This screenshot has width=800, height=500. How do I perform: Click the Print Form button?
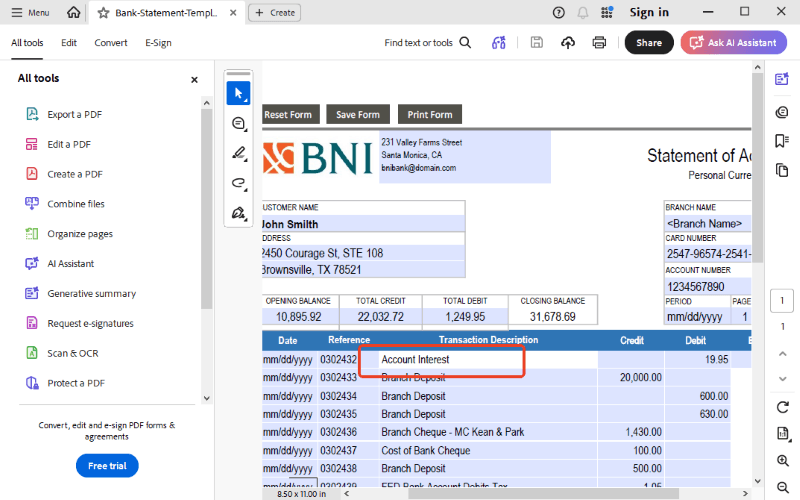pos(430,115)
